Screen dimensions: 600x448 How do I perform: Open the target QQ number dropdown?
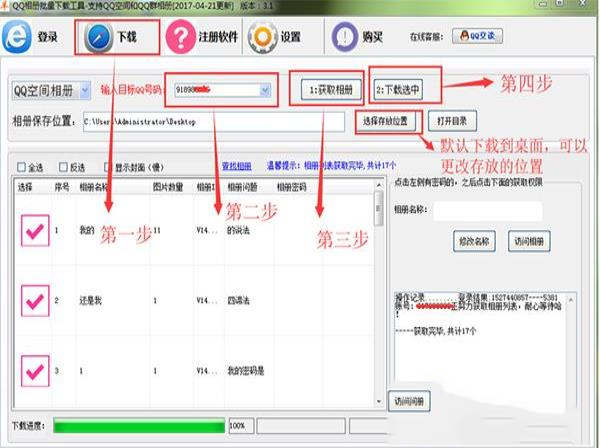(x=265, y=91)
